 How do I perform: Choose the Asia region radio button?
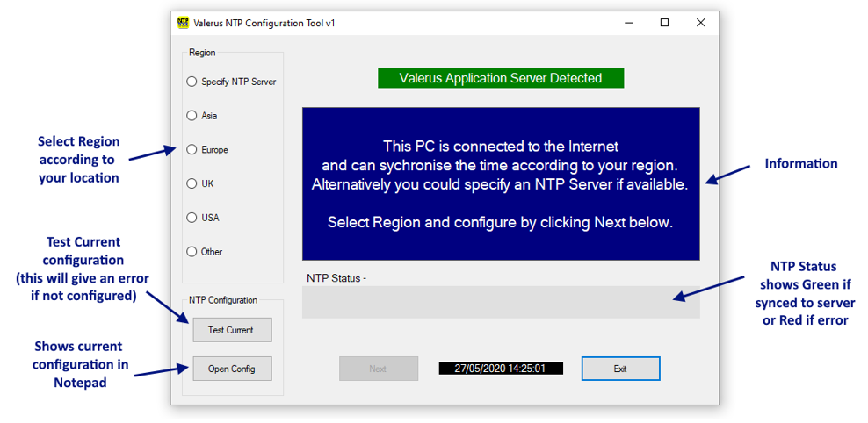[192, 116]
